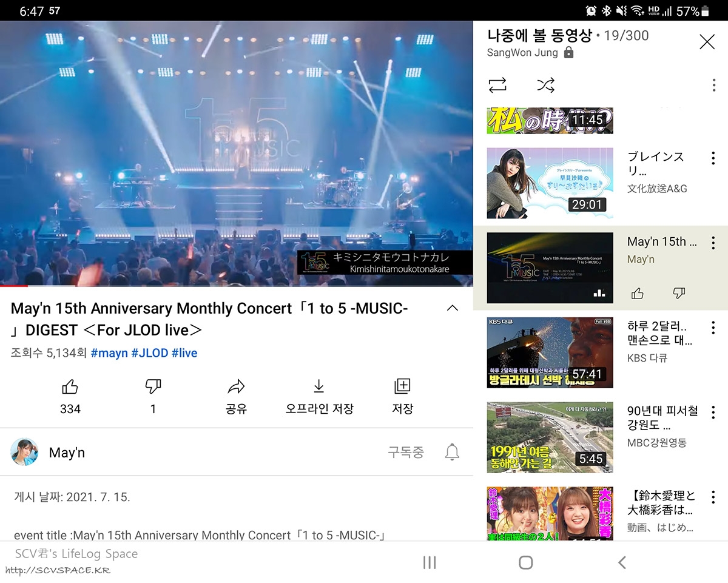Toggle playlist shuffle

[545, 85]
